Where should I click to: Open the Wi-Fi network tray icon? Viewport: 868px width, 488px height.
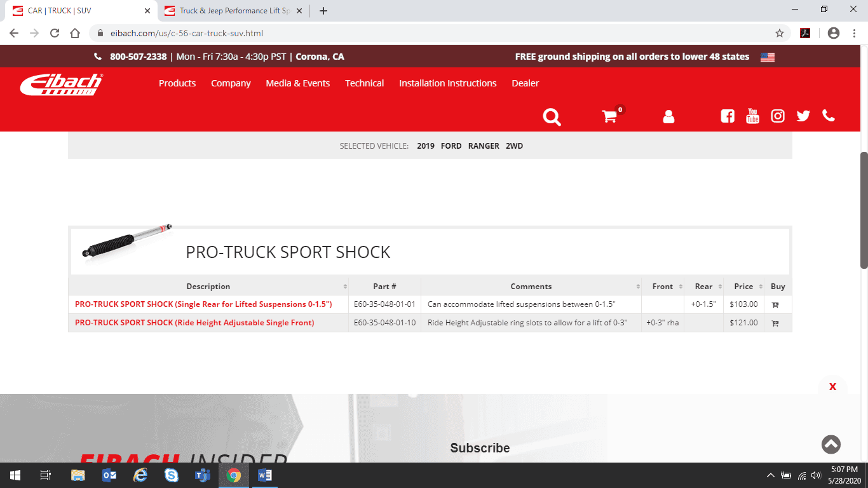(x=801, y=475)
